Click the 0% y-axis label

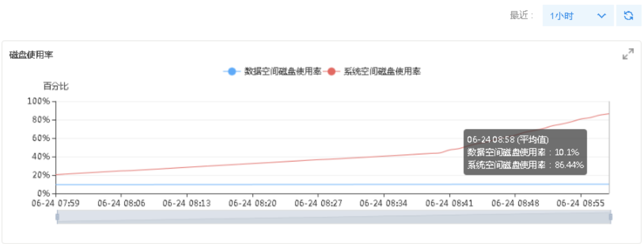point(44,193)
